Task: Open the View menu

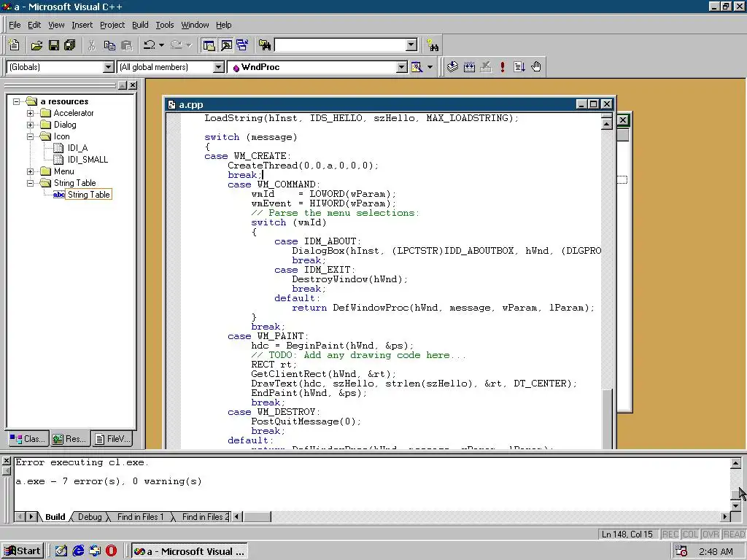Action: [x=56, y=25]
